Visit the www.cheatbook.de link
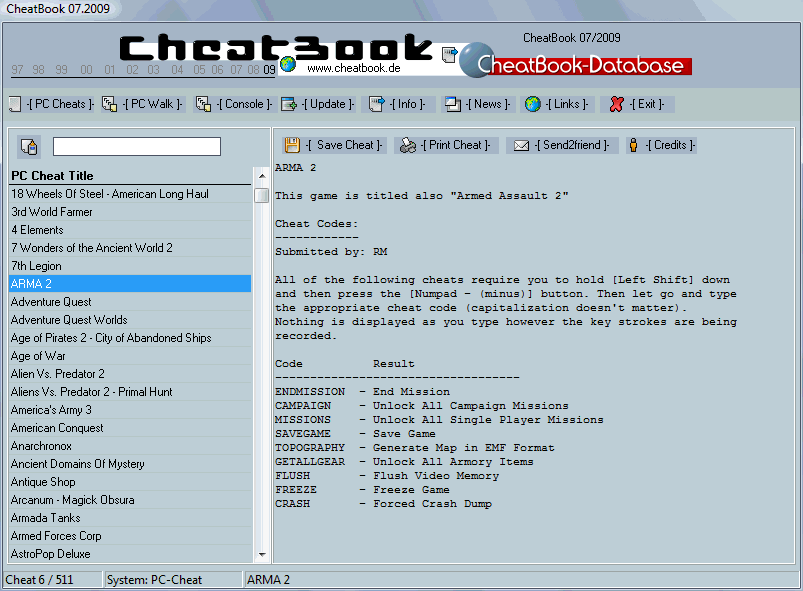Image resolution: width=803 pixels, height=591 pixels. pyautogui.click(x=354, y=68)
